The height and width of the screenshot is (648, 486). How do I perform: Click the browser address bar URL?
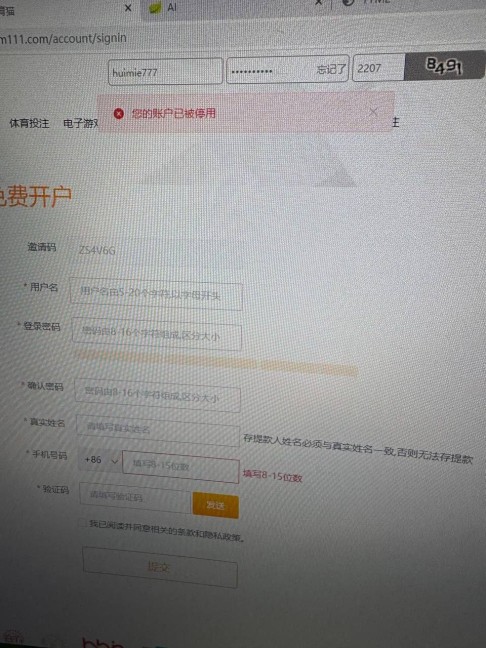click(63, 38)
